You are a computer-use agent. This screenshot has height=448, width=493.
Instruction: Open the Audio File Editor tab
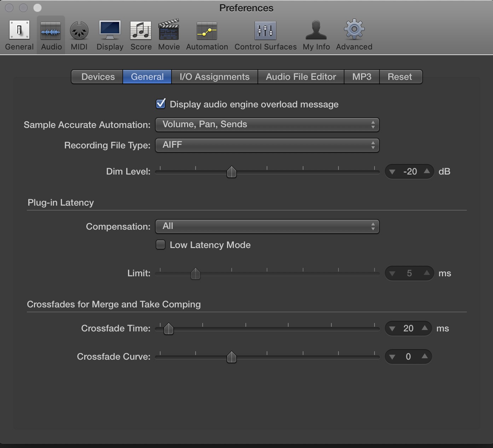[x=301, y=77]
